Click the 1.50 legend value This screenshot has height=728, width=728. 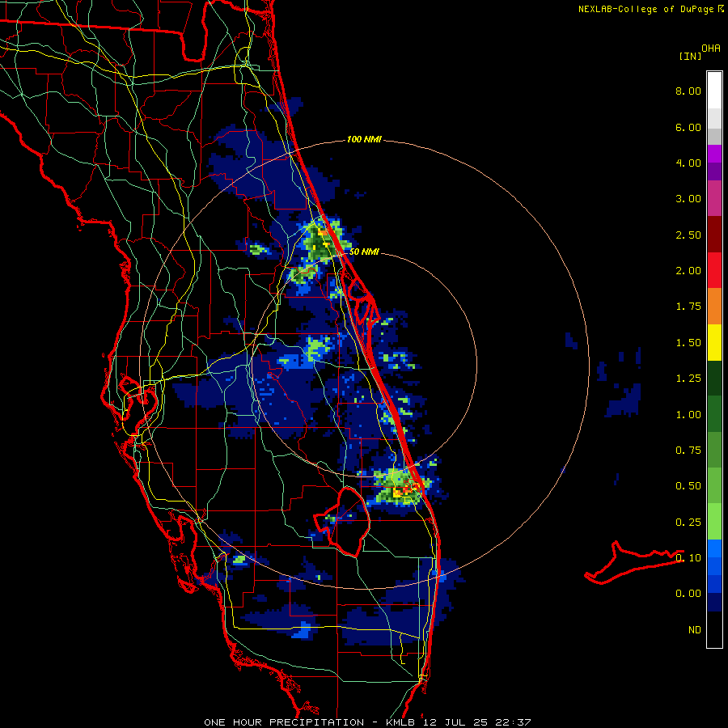(x=688, y=343)
